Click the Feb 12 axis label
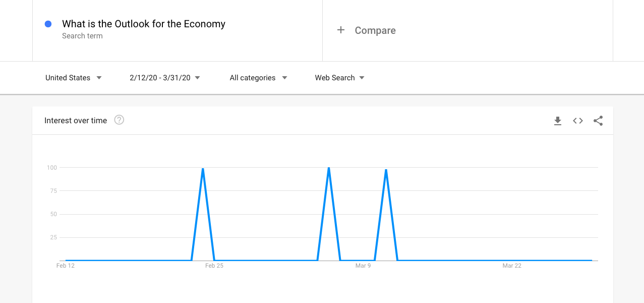 click(65, 265)
